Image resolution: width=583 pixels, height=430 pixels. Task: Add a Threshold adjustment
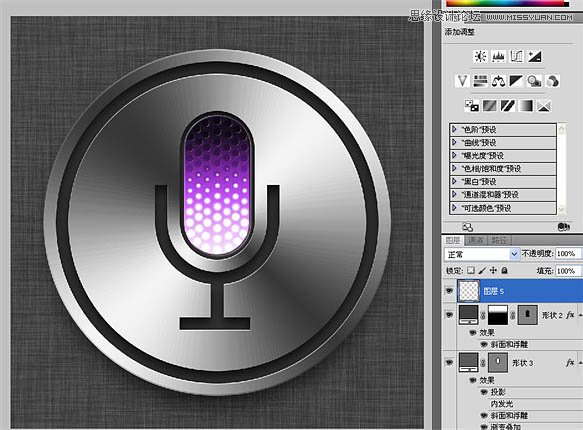click(x=508, y=106)
